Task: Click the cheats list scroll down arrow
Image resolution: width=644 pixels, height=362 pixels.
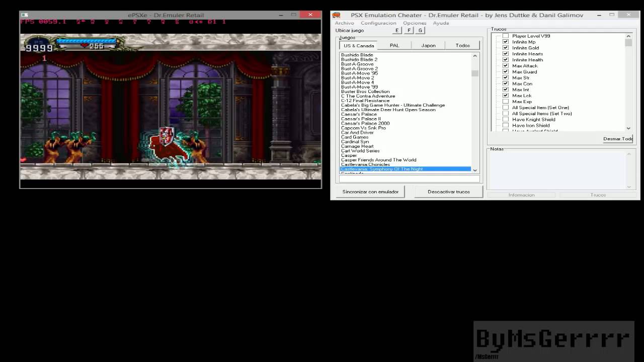Action: coord(628,128)
